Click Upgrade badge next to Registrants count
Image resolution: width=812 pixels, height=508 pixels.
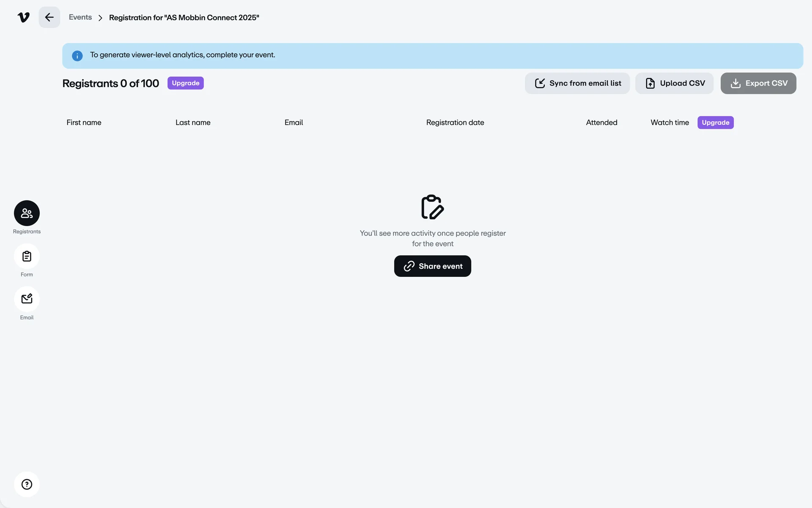point(186,83)
